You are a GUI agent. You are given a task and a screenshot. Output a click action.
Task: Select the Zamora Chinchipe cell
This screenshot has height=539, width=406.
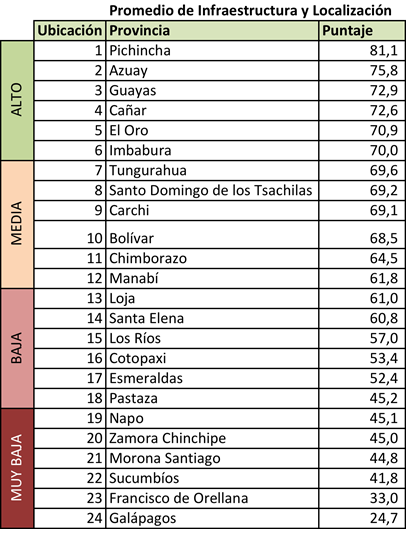212,438
